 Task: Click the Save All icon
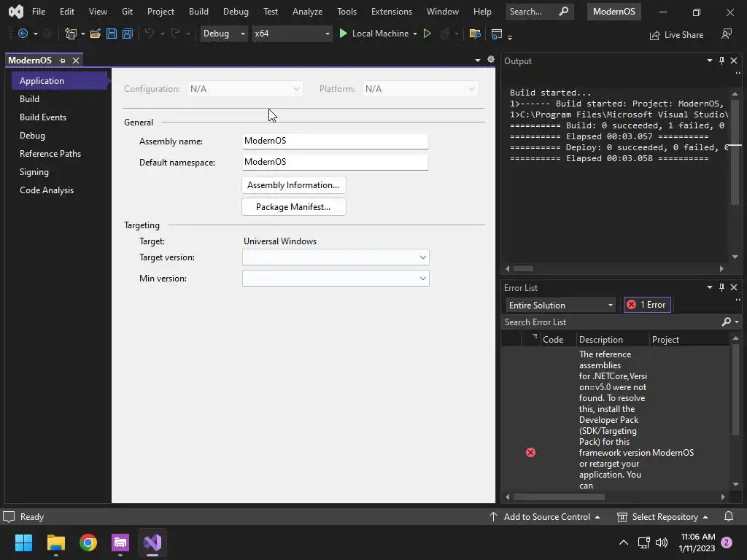(x=127, y=34)
